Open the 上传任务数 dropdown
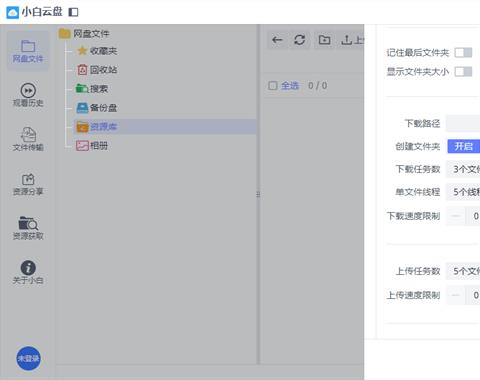Image resolution: width=480 pixels, height=380 pixels. click(x=463, y=271)
